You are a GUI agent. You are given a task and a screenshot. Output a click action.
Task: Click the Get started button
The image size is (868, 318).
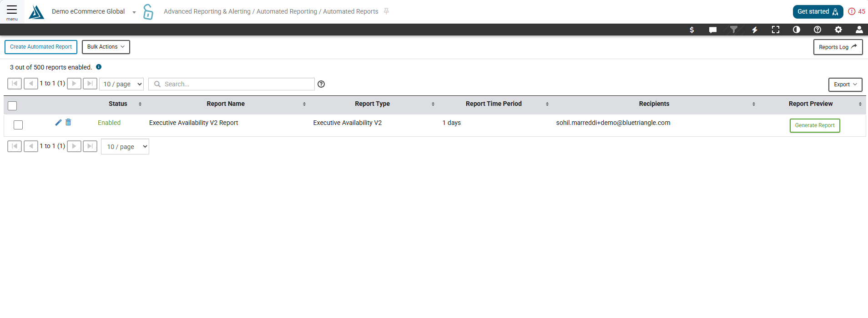tap(818, 12)
